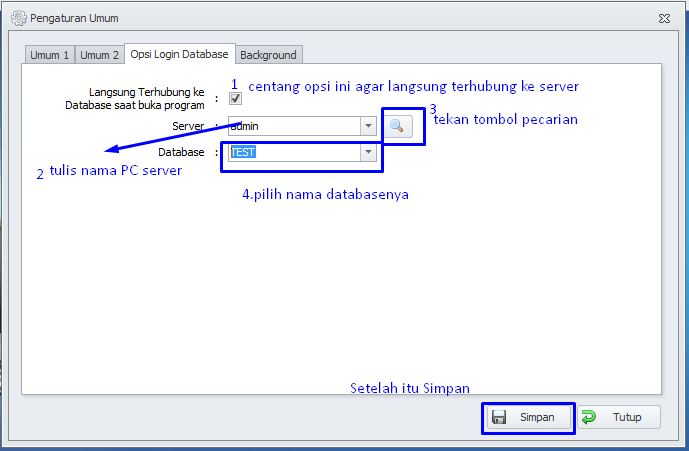Switch to the Umum 1 tab

(50, 55)
